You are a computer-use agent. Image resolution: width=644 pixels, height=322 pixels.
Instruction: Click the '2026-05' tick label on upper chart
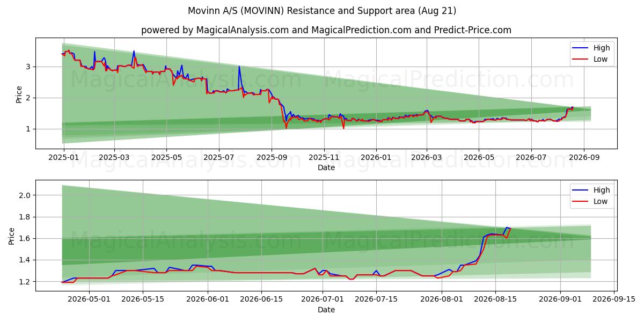[x=479, y=157]
